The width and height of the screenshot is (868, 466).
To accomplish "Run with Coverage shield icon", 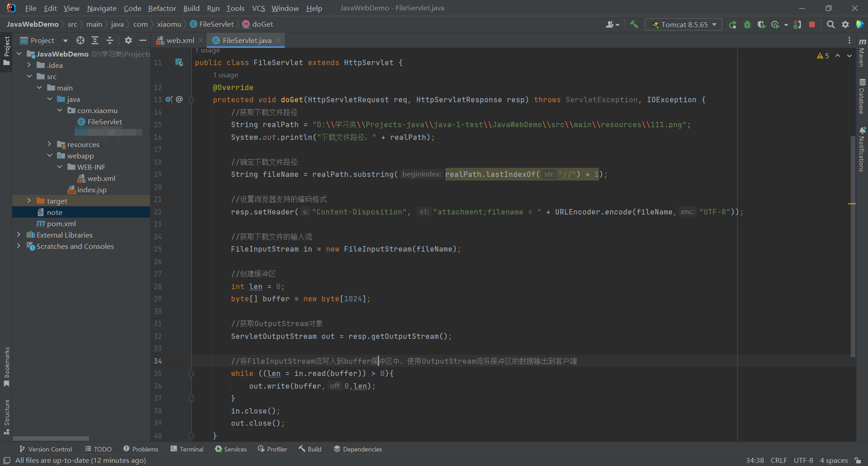I will point(761,24).
